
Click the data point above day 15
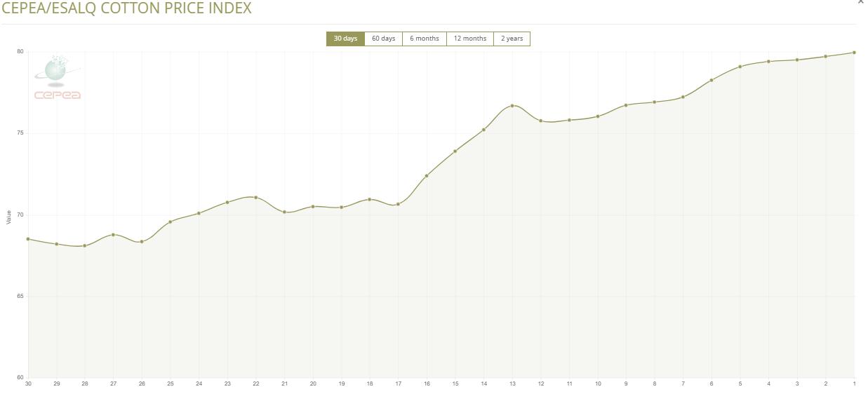455,151
